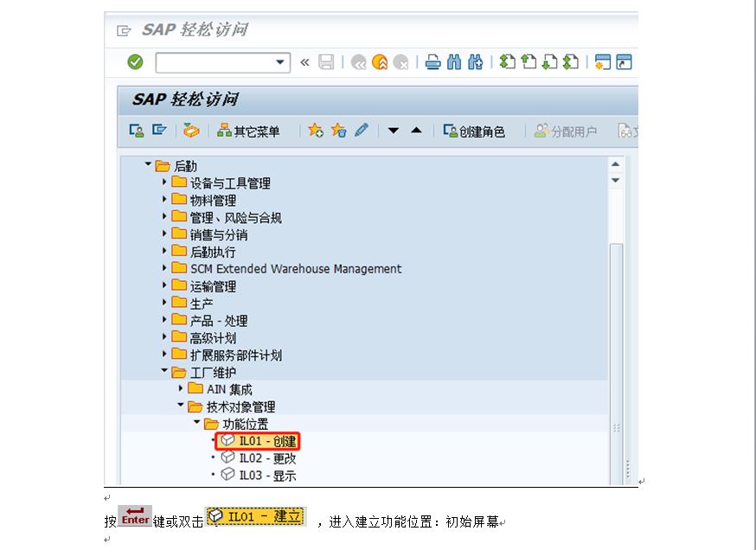Select the IL03 - 显示 transaction
The height and width of the screenshot is (550, 756).
tap(259, 476)
